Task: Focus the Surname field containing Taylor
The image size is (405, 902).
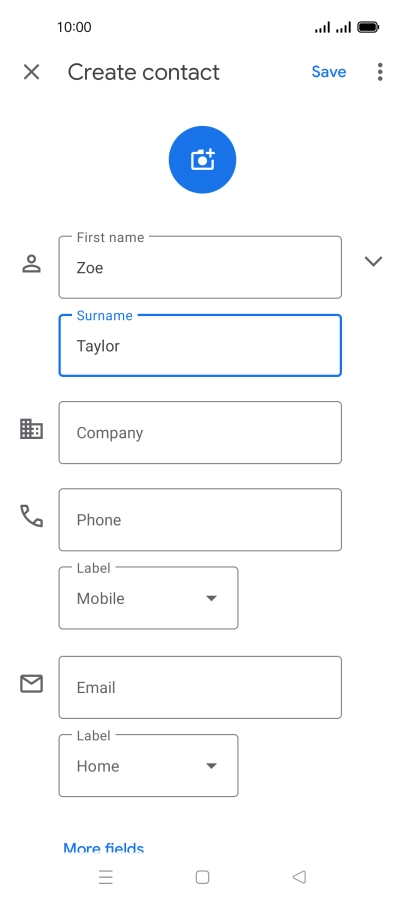Action: (200, 346)
